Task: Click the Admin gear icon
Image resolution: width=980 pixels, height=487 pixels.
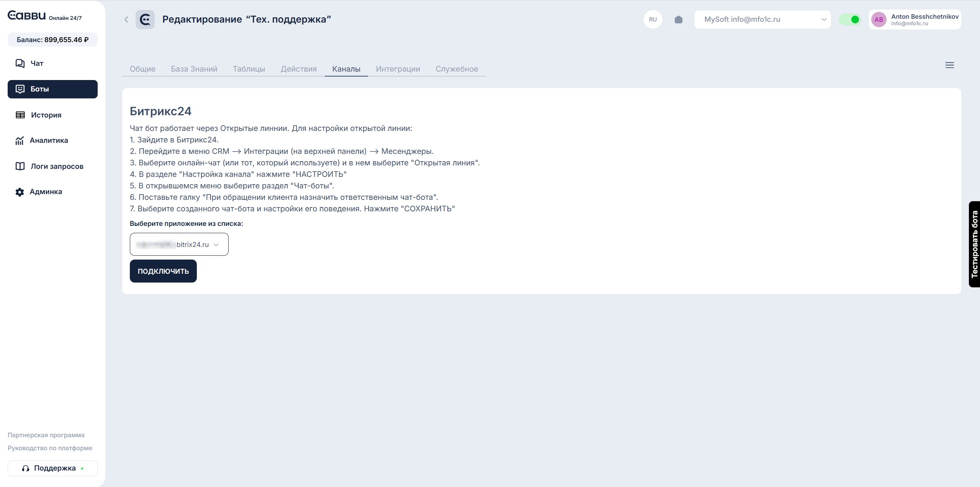Action: coord(20,192)
